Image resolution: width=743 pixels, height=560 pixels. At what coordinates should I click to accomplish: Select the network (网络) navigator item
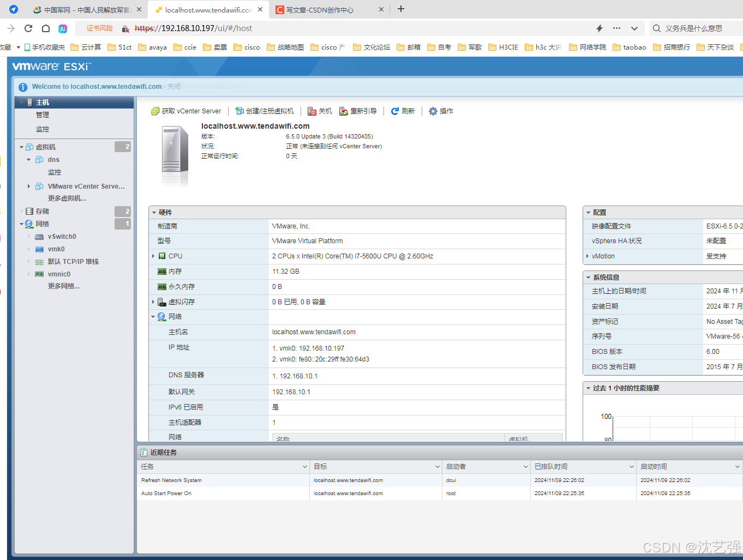click(x=43, y=224)
